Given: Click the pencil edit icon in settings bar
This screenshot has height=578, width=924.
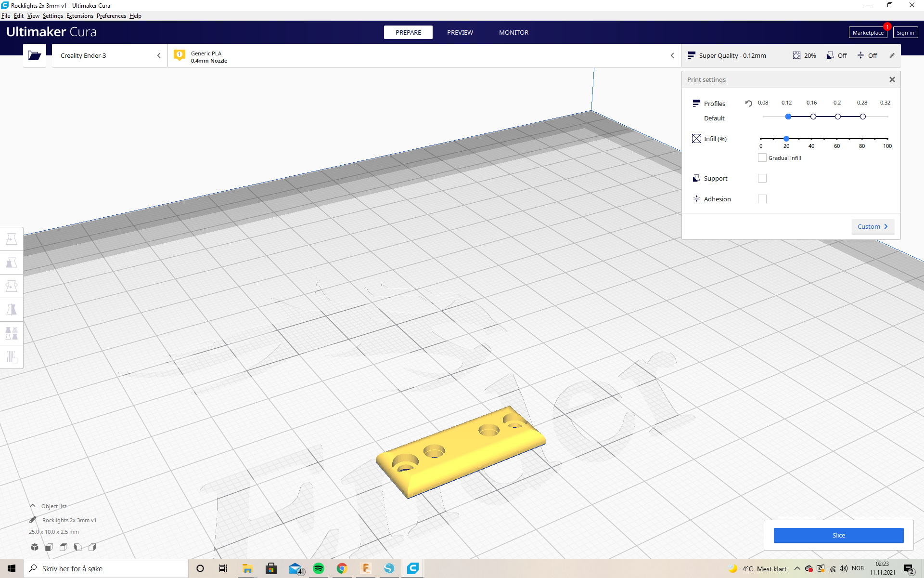Looking at the screenshot, I should tap(892, 55).
